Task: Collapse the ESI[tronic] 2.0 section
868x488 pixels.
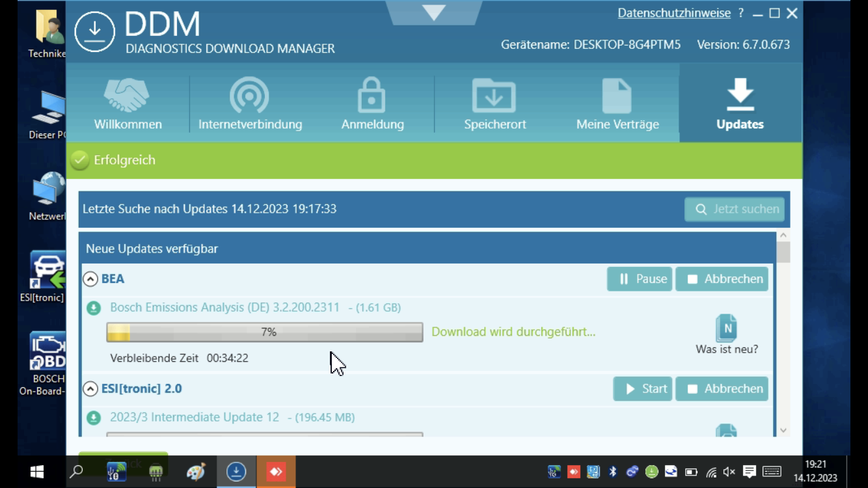Action: pos(90,389)
